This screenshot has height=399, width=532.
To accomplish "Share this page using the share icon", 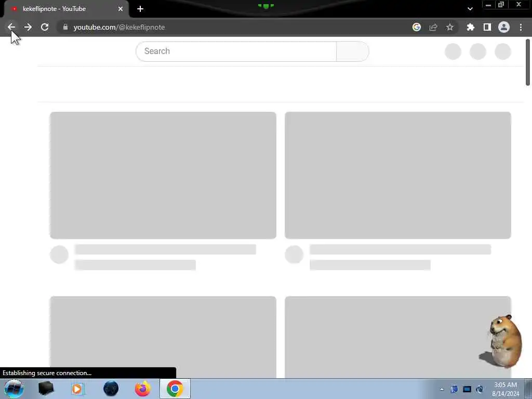I will click(x=433, y=27).
